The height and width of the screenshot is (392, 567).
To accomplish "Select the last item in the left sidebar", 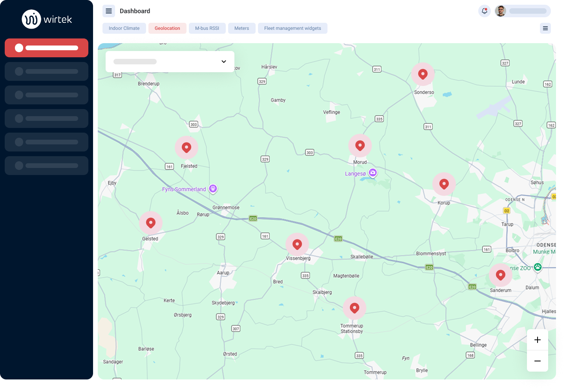I will 46,165.
